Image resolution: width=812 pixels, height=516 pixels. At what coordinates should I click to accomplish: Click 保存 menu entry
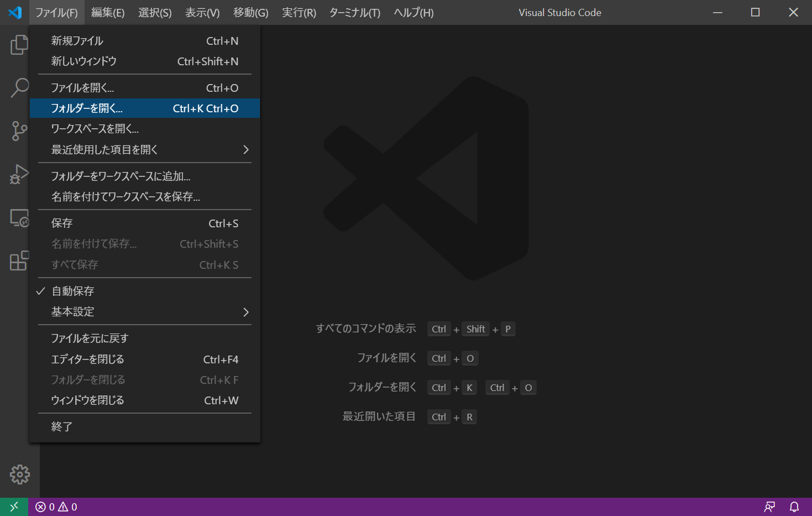pos(144,223)
